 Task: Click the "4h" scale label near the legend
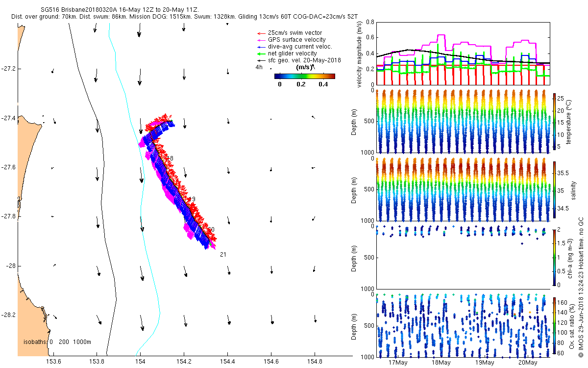coord(259,67)
